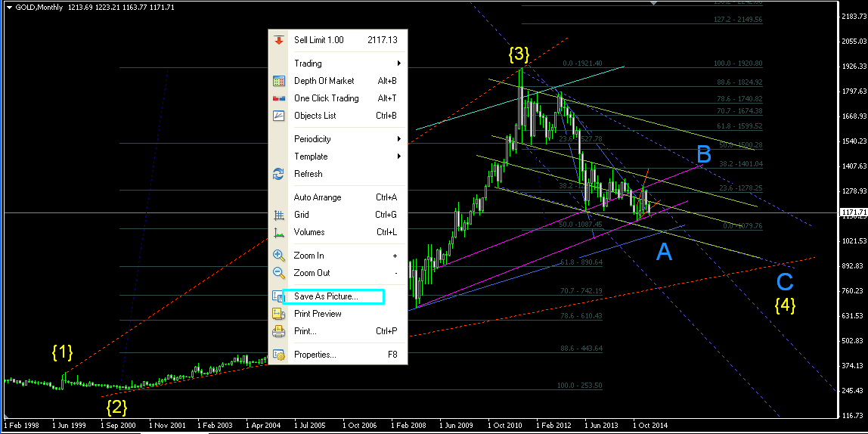
Task: Click the Print Preview icon
Action: (278, 314)
